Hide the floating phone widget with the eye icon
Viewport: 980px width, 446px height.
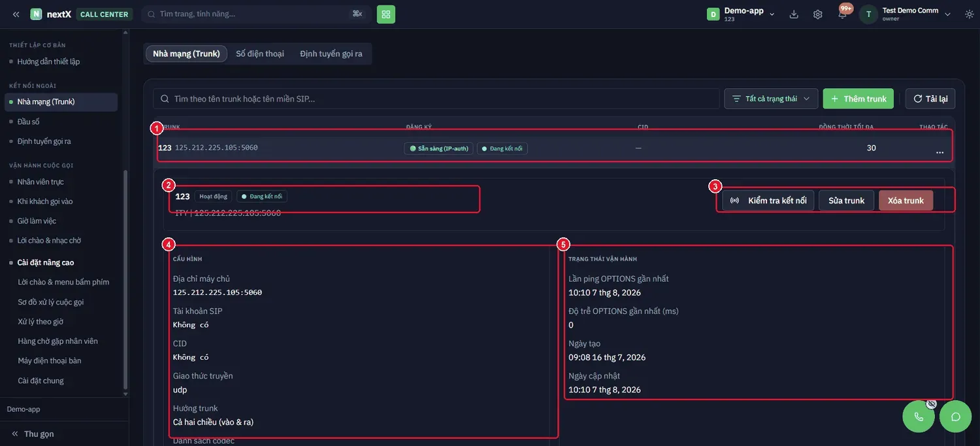pyautogui.click(x=932, y=403)
